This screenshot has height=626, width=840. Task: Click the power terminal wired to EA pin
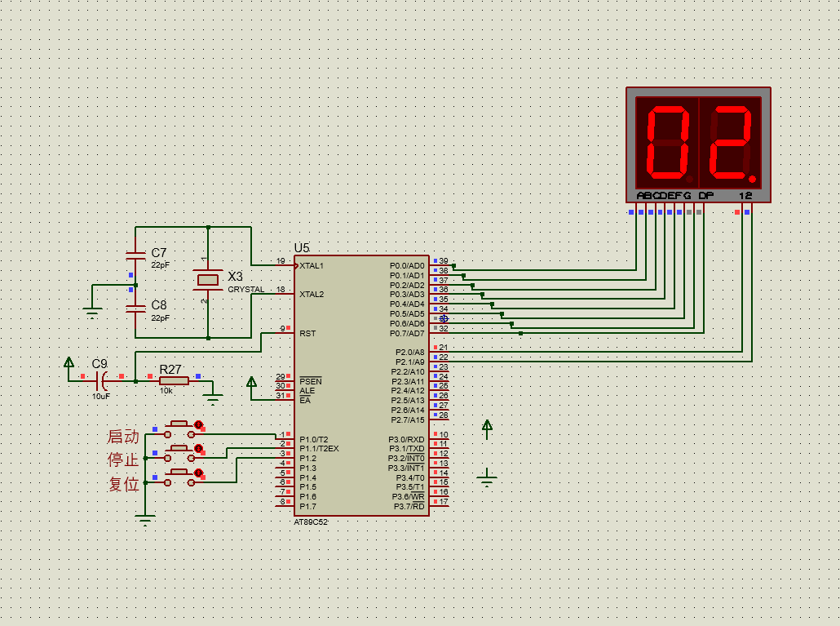coord(251,382)
